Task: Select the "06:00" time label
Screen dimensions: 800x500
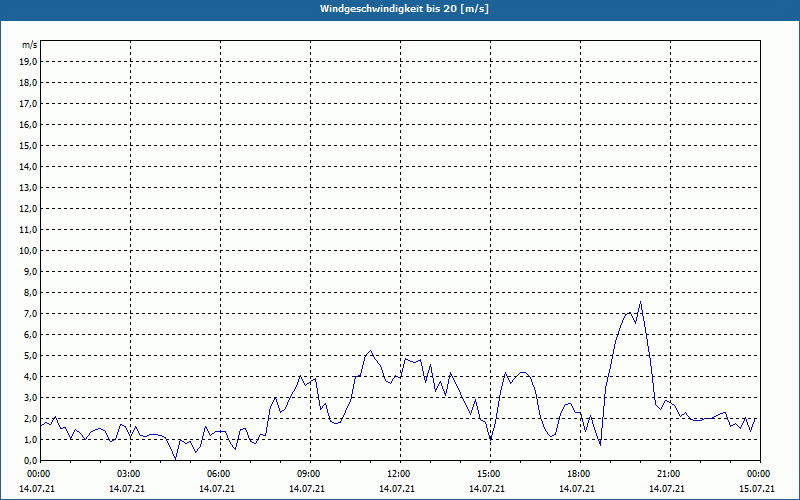Action: coord(217,474)
